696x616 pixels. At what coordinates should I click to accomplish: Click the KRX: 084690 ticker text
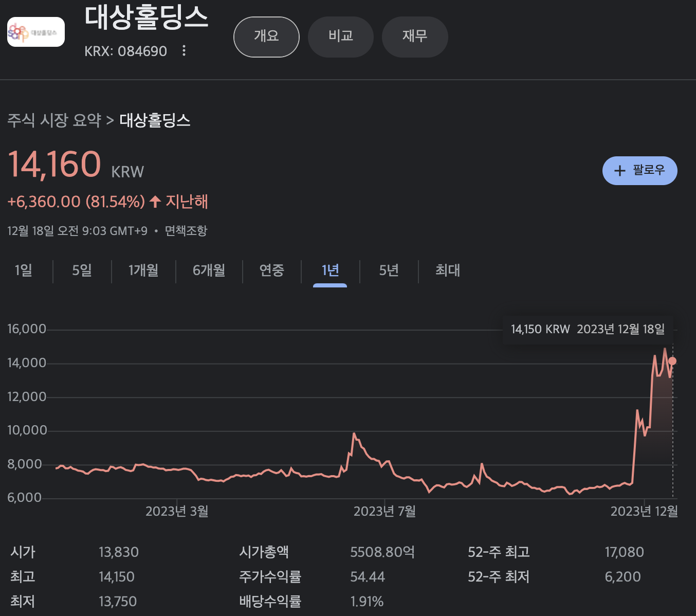point(125,51)
